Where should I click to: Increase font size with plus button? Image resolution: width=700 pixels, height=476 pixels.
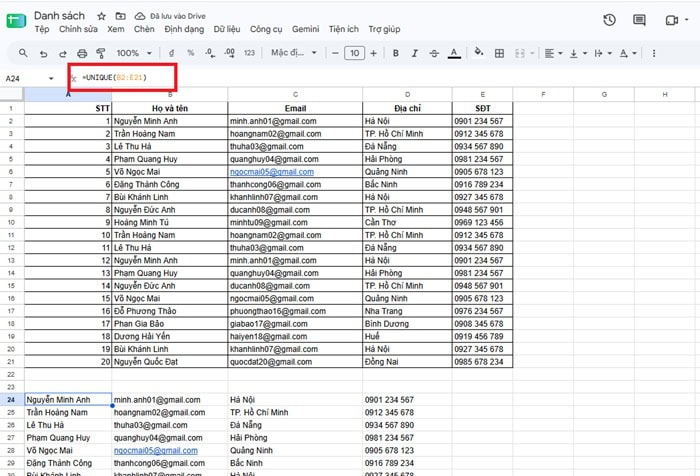(x=374, y=53)
